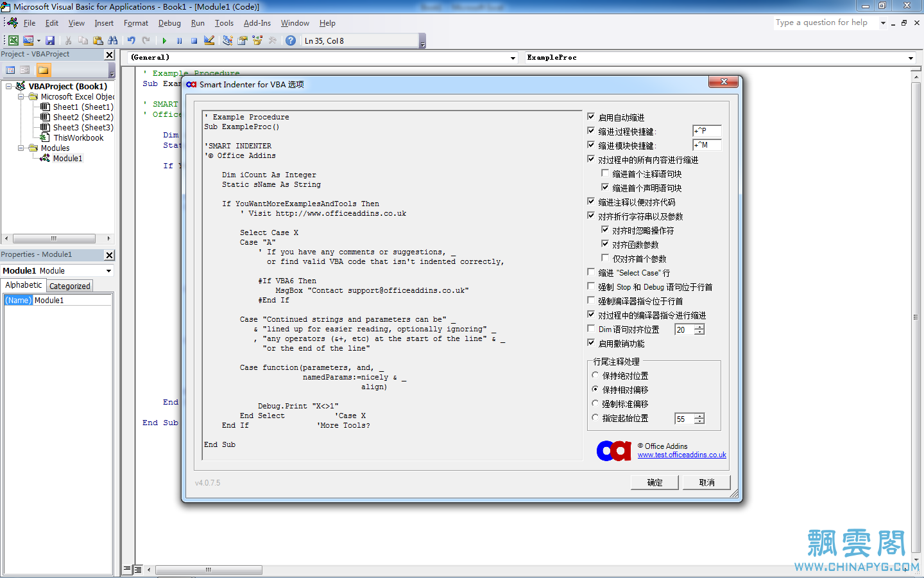Select Sheet2 (Sheet2) in project tree

(x=83, y=117)
